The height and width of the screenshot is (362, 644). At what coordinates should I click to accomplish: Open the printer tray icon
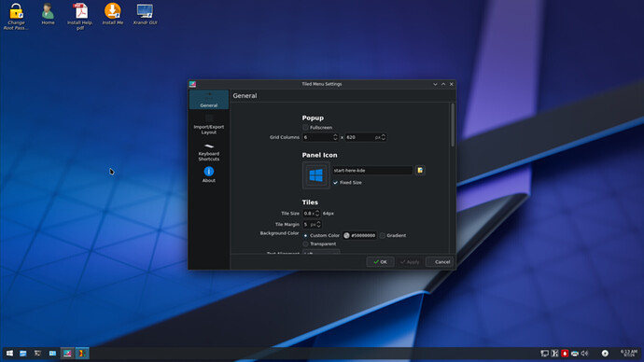(x=575, y=354)
